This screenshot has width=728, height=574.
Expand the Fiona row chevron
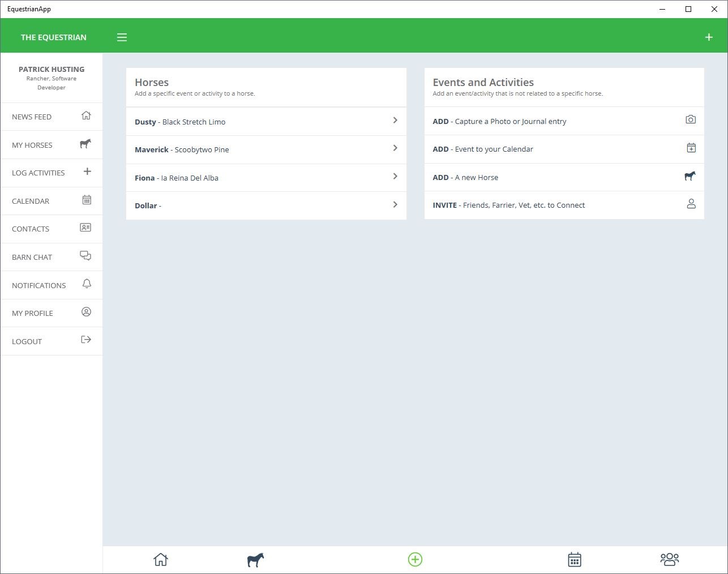[395, 176]
